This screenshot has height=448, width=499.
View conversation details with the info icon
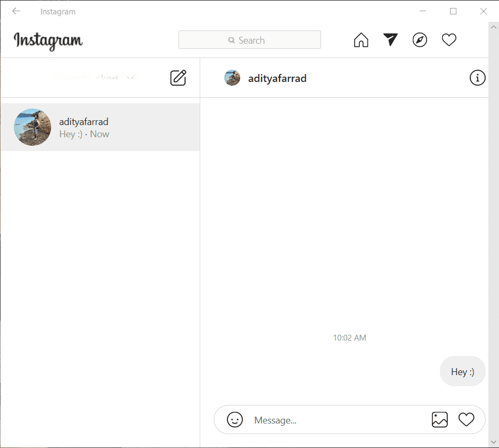(x=477, y=78)
